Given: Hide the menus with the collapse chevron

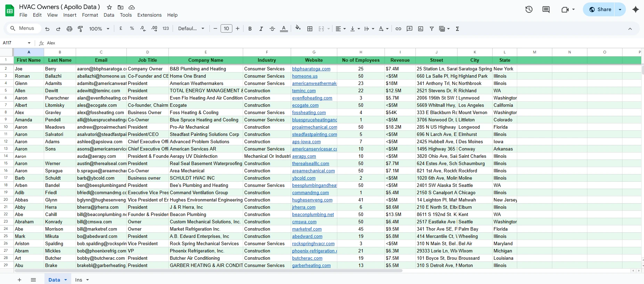Looking at the screenshot, I should point(630,29).
